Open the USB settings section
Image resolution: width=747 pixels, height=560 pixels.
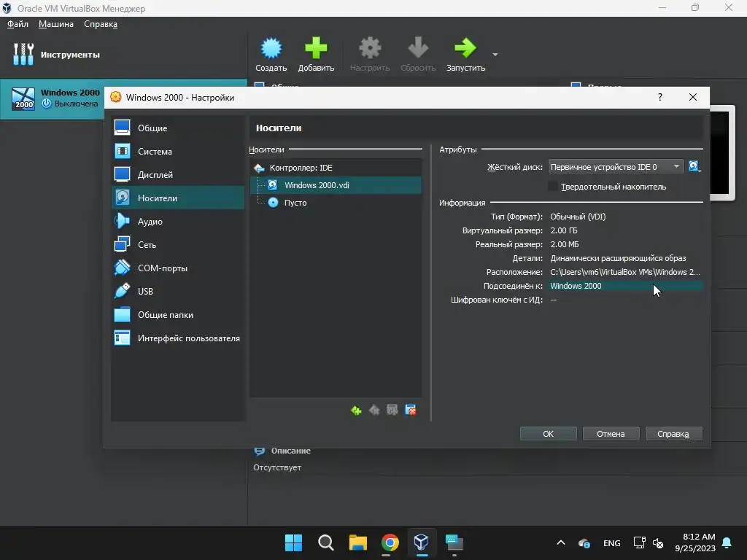click(x=178, y=291)
